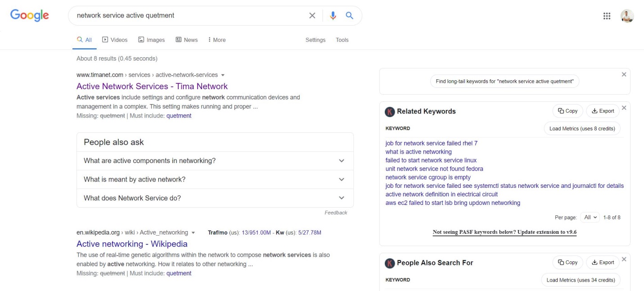
Task: Open the Google apps grid
Action: 607,16
